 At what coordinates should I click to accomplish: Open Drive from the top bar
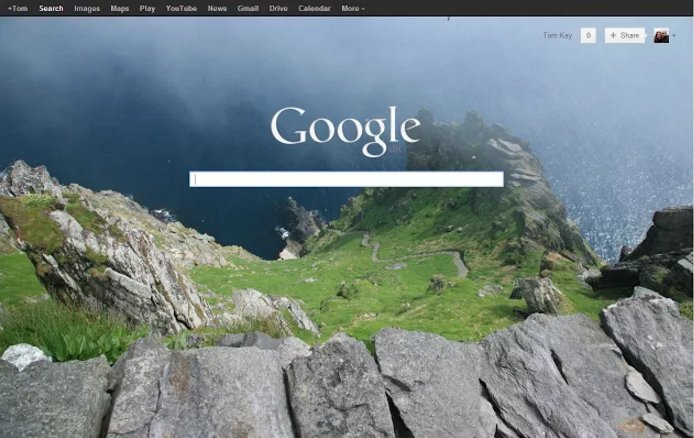278,8
